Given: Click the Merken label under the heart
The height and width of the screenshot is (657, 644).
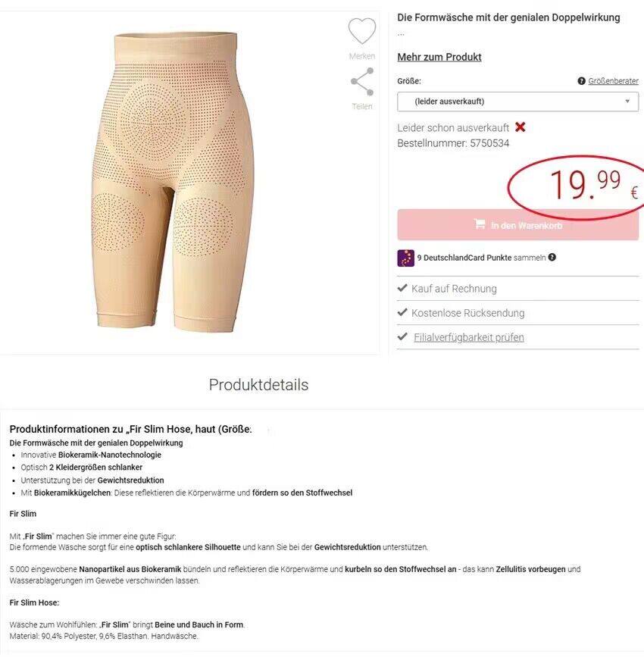Looking at the screenshot, I should tap(362, 56).
